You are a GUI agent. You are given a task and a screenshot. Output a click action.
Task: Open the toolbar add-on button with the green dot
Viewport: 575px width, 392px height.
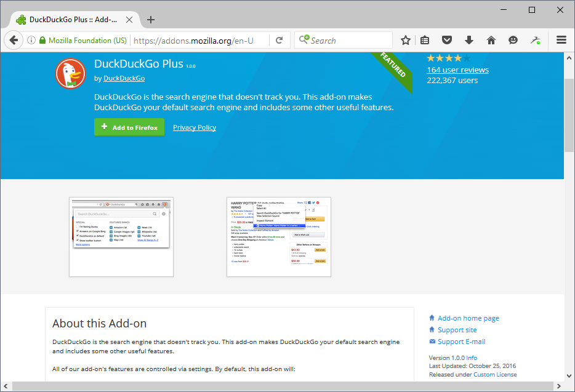pyautogui.click(x=536, y=40)
